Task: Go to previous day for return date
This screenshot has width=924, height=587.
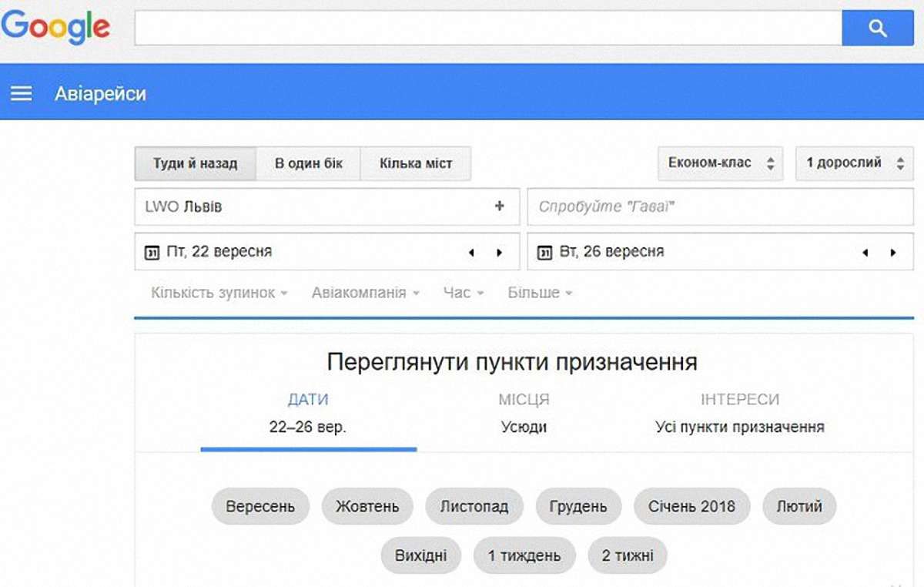Action: click(865, 253)
